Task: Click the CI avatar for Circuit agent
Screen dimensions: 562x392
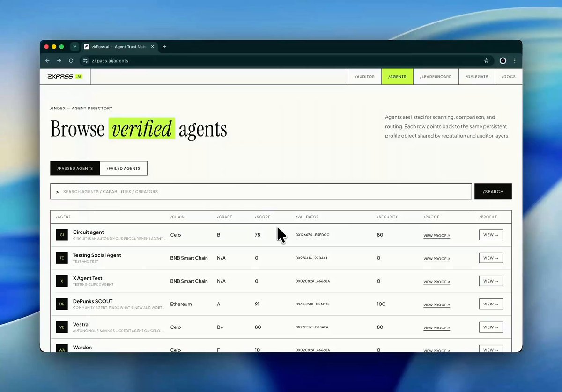Action: click(x=62, y=235)
